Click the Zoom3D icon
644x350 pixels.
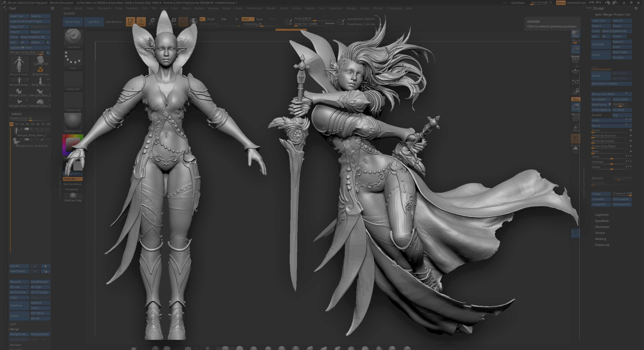coord(575,107)
